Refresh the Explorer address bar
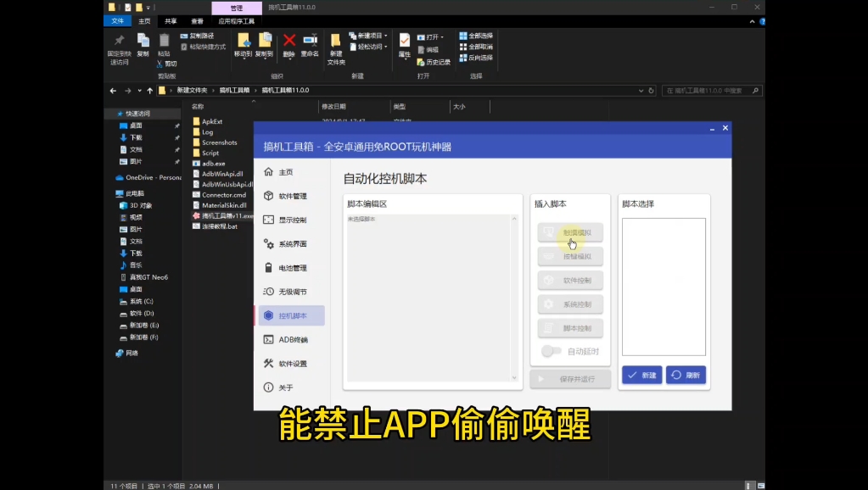This screenshot has width=868, height=490. 651,91
